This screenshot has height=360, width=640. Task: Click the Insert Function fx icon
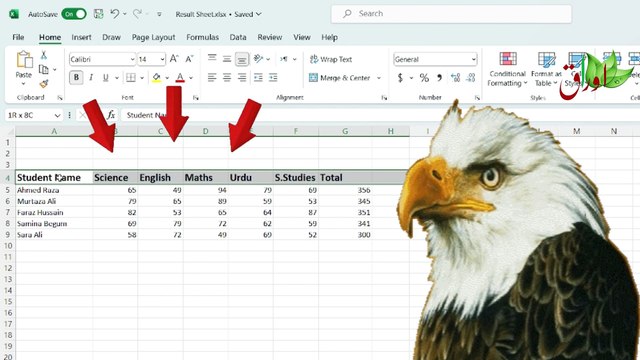(111, 115)
